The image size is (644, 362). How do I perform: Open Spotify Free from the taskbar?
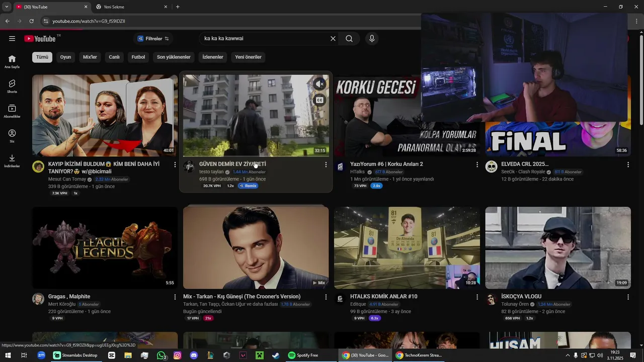click(303, 355)
